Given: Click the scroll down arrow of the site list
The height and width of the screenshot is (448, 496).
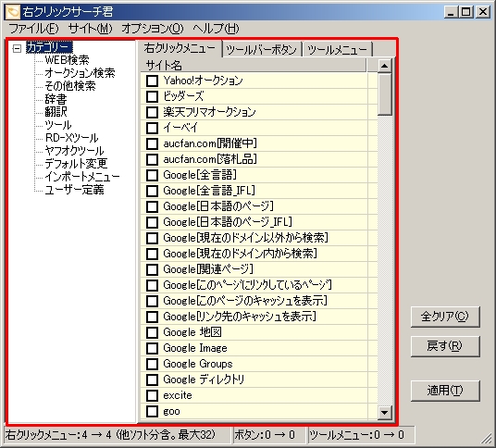Looking at the screenshot, I should [x=385, y=413].
